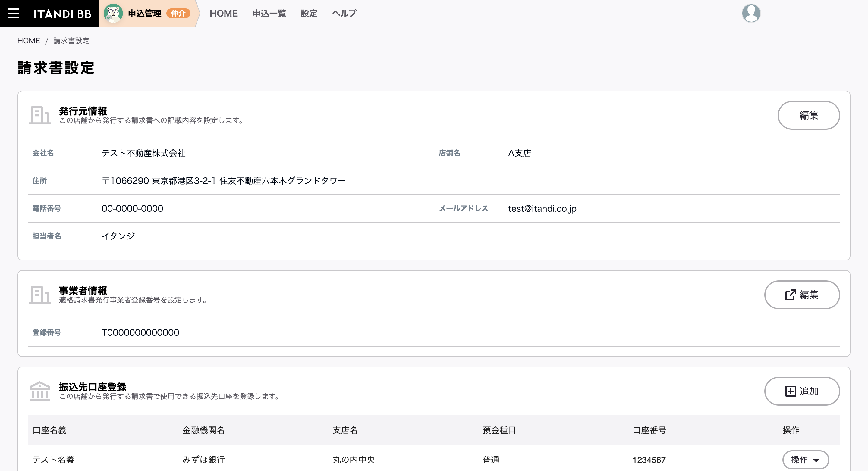Click the 担当者名 field label
868x471 pixels.
46,236
